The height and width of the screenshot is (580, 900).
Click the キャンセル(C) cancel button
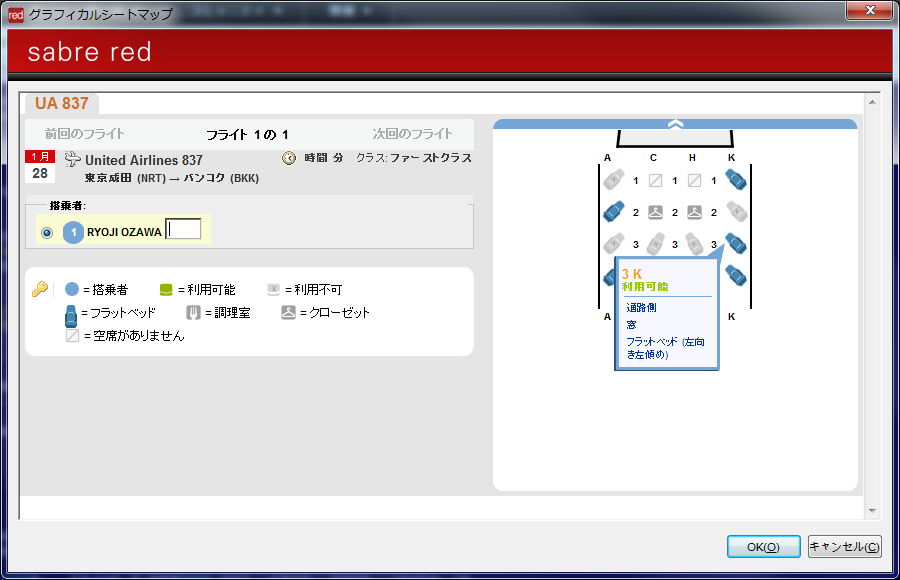point(844,547)
